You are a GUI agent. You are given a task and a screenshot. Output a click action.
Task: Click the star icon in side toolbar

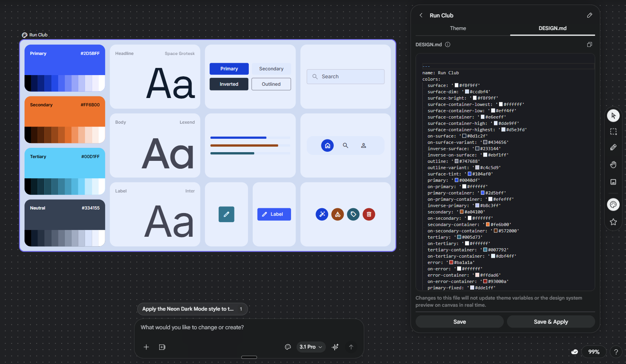click(x=613, y=222)
